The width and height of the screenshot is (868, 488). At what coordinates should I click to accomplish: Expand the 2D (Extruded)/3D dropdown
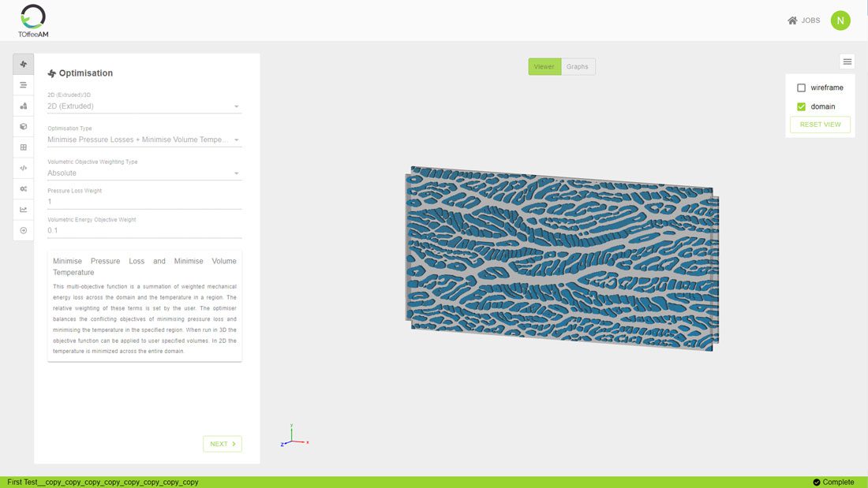[144, 106]
